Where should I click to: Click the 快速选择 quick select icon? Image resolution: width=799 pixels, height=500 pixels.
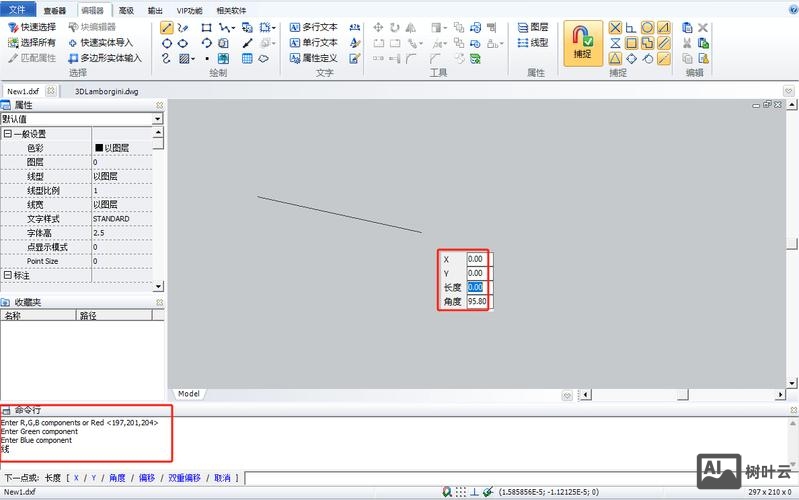pyautogui.click(x=13, y=28)
